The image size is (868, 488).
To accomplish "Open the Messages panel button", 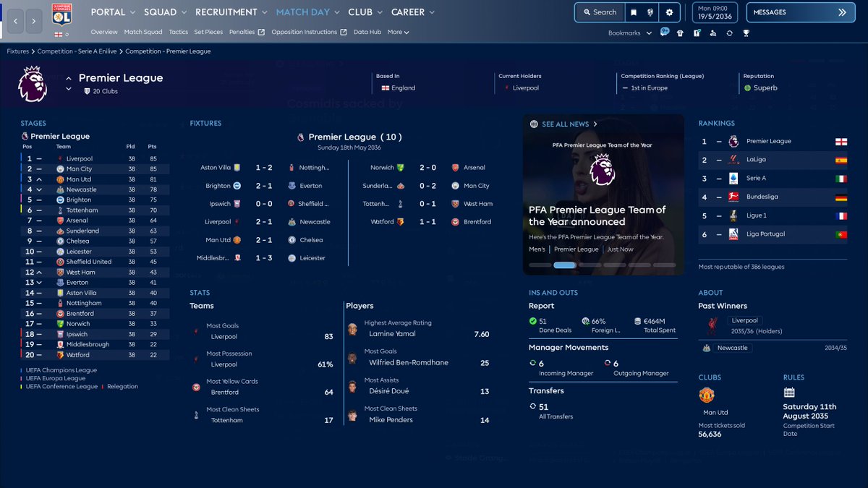I will 800,12.
